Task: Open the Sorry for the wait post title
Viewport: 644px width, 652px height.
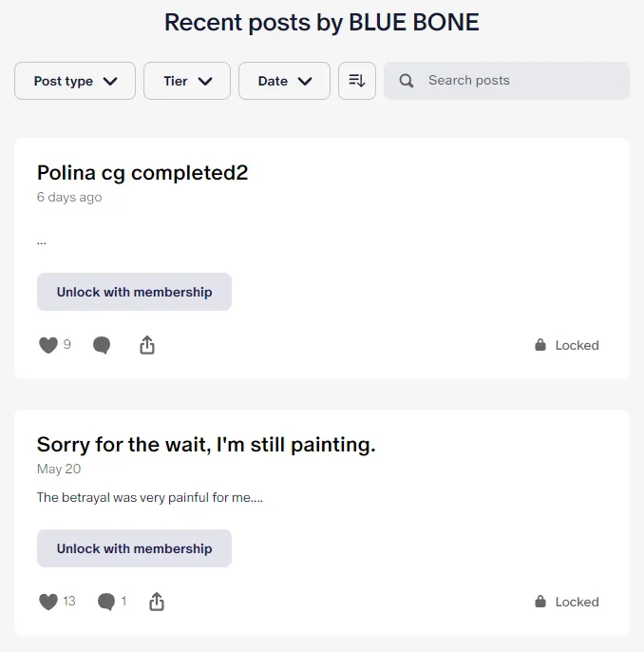Action: 206,445
